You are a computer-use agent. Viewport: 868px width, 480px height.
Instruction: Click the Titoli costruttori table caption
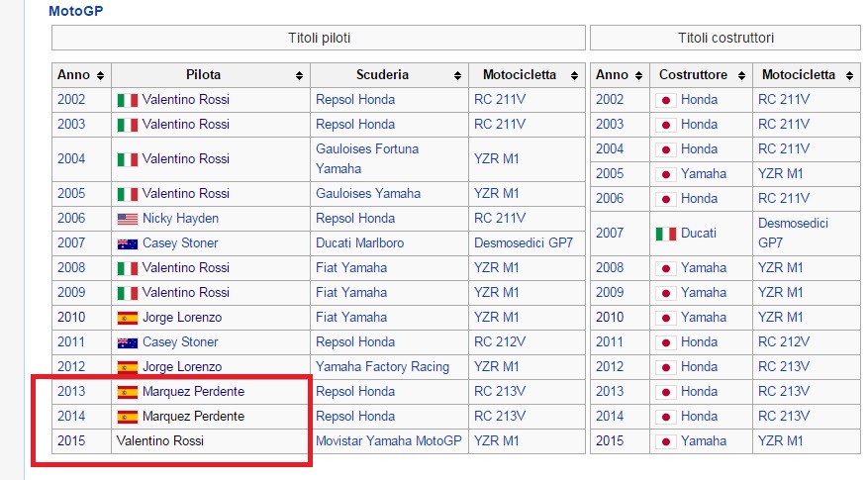point(725,38)
